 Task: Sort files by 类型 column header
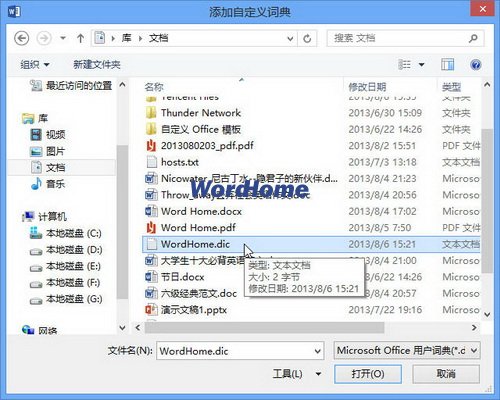451,87
